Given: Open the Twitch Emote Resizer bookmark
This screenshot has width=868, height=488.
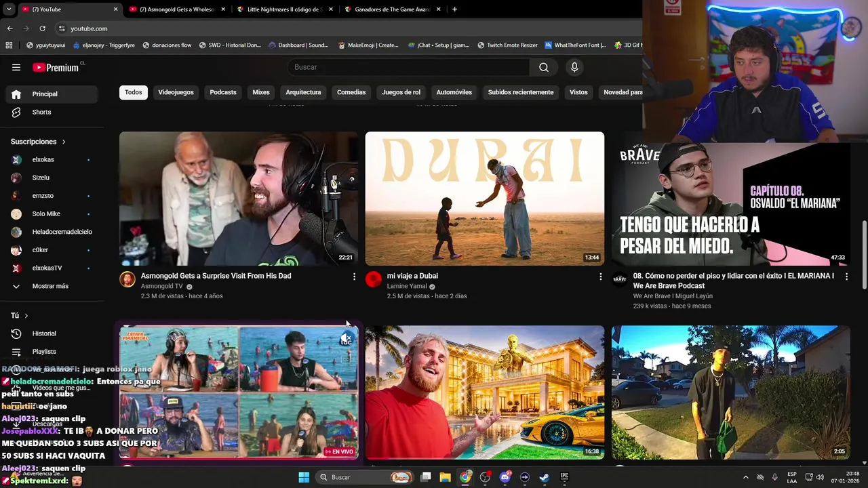Looking at the screenshot, I should click(507, 45).
